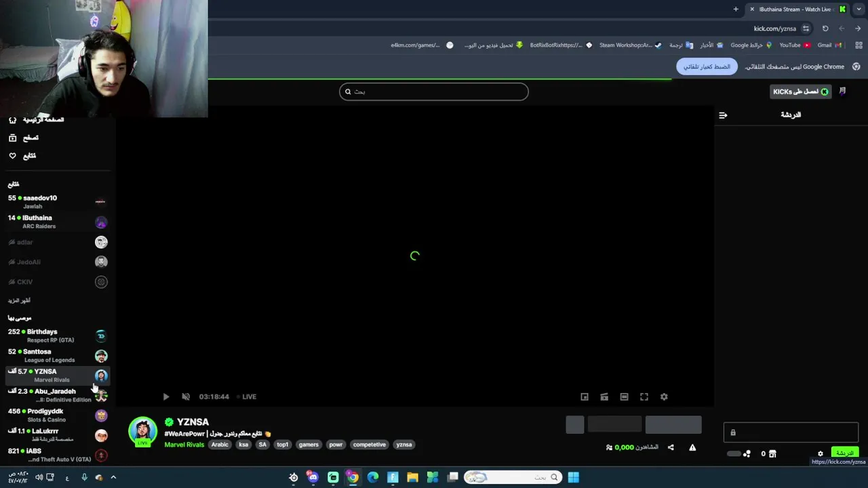Open site information icon in address bar
The image size is (868, 488).
click(x=806, y=28)
